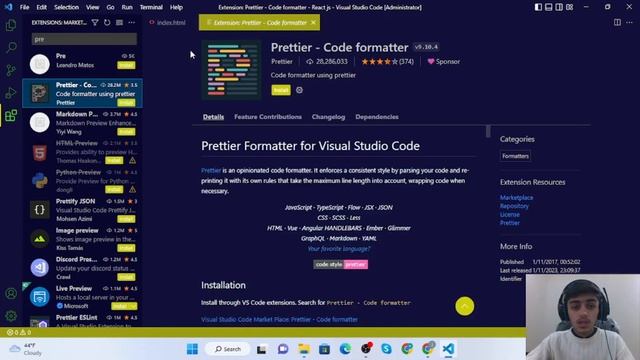Open the Manage gear in activity bar
The width and height of the screenshot is (640, 360).
coord(11,316)
